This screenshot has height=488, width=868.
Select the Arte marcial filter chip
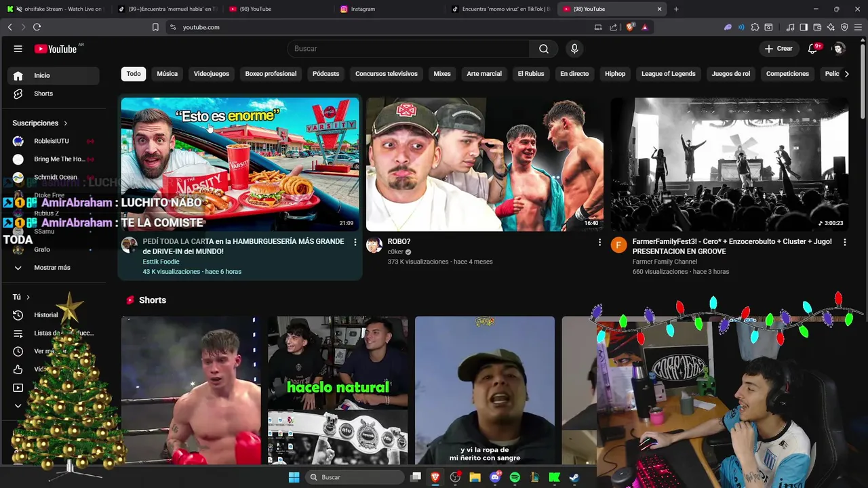click(x=484, y=74)
